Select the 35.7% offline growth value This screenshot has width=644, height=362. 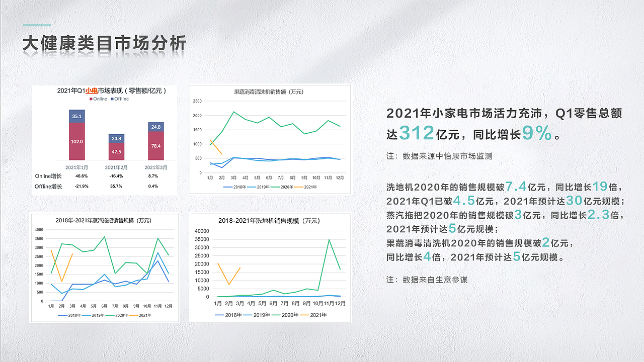(116, 187)
